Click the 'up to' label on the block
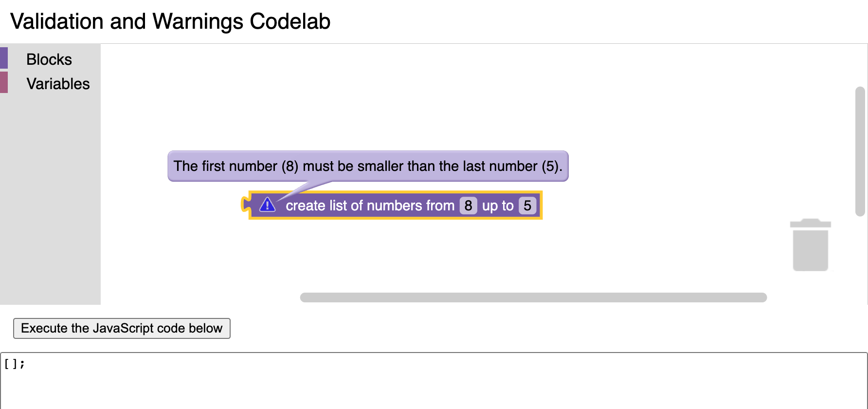 coord(498,205)
